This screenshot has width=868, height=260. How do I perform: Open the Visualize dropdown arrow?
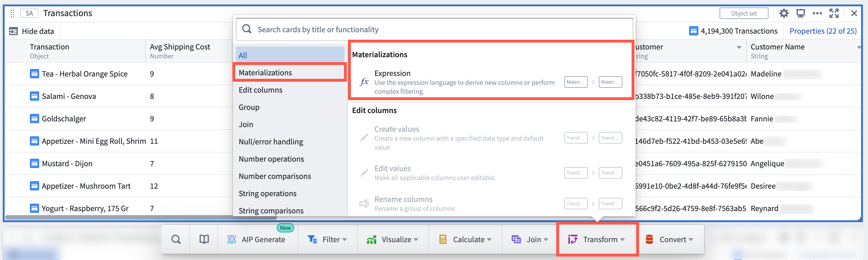pyautogui.click(x=416, y=240)
